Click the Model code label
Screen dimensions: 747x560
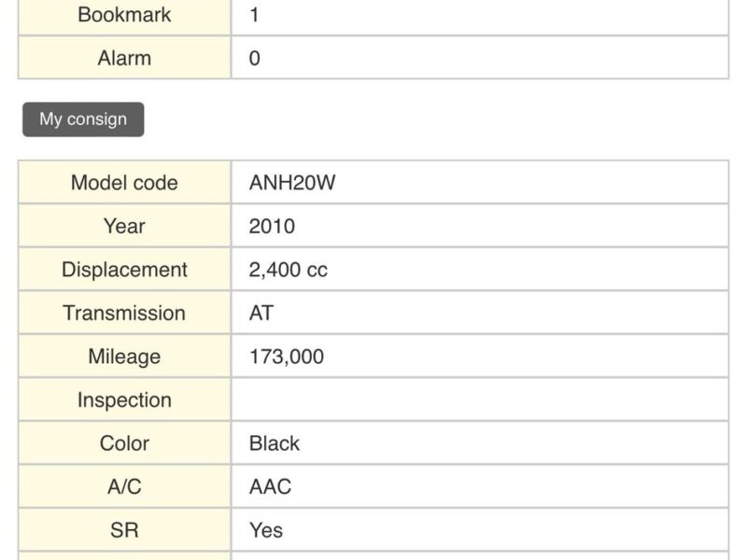click(124, 183)
